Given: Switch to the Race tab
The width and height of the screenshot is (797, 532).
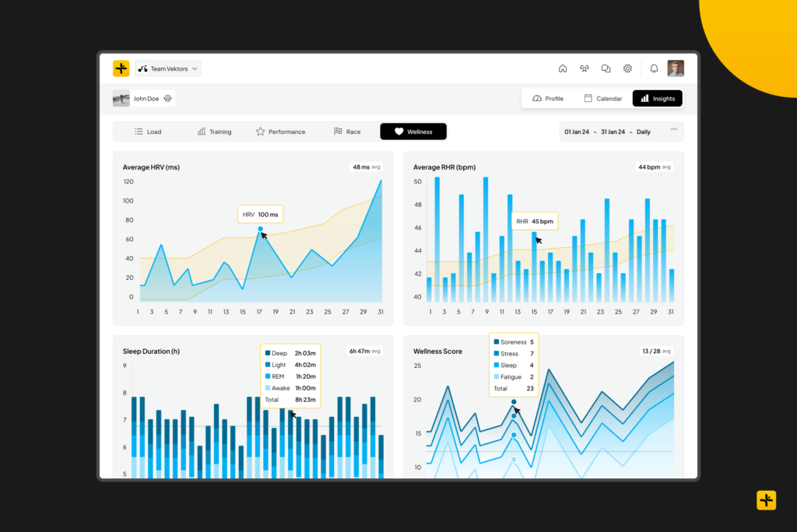Looking at the screenshot, I should [347, 131].
